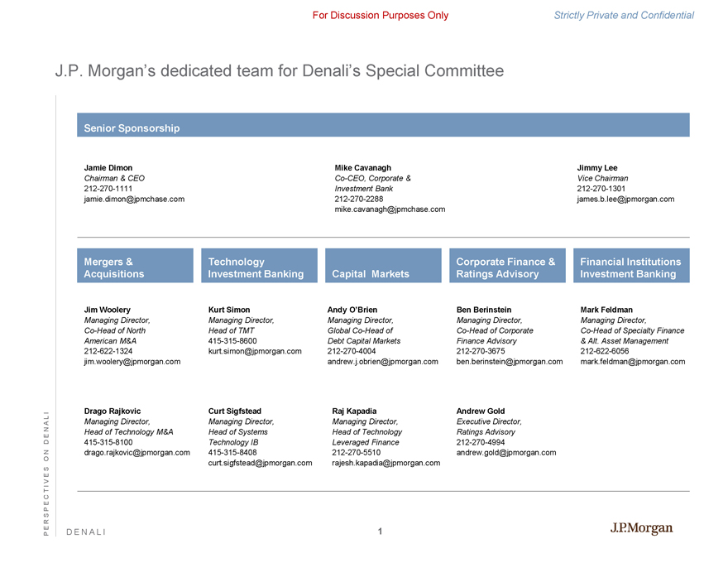Click the slide title about Denali's Special Committee

tap(279, 71)
